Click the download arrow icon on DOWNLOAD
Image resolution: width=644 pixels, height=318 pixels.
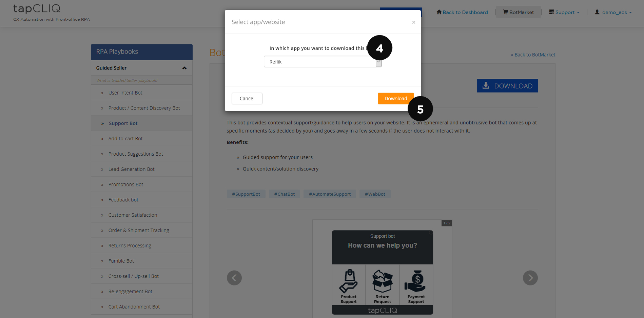point(486,85)
